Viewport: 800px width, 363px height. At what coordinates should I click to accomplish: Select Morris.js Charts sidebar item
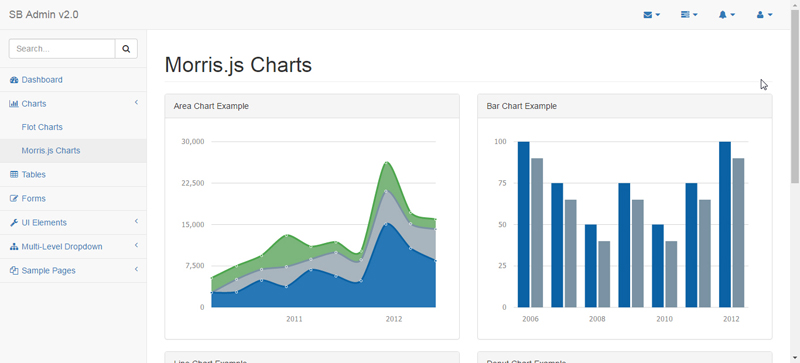(73, 151)
